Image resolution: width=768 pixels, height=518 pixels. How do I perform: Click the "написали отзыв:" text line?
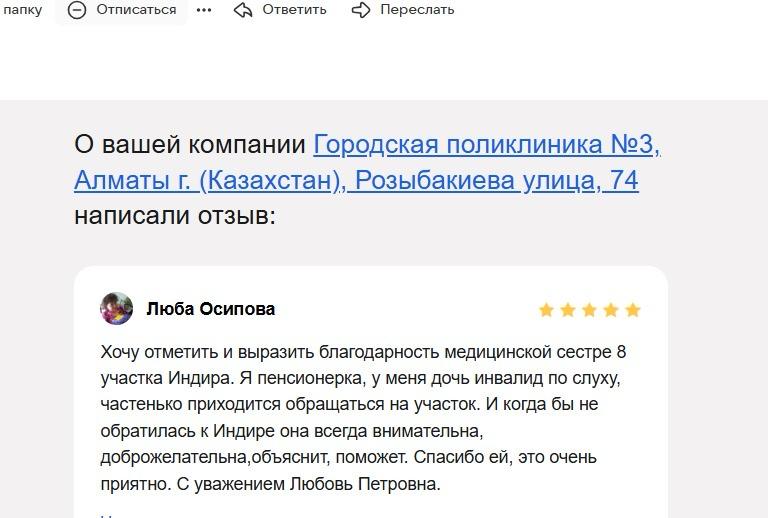[x=174, y=216]
